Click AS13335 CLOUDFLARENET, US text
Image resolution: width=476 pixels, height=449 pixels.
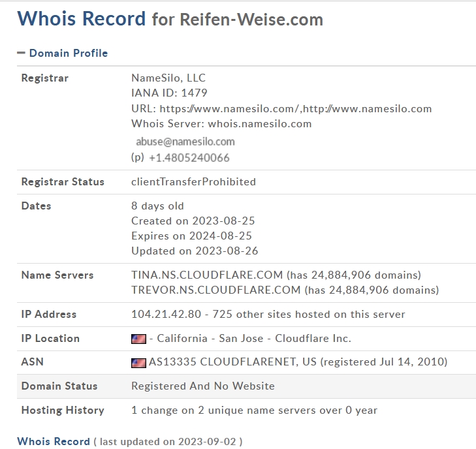click(x=232, y=362)
